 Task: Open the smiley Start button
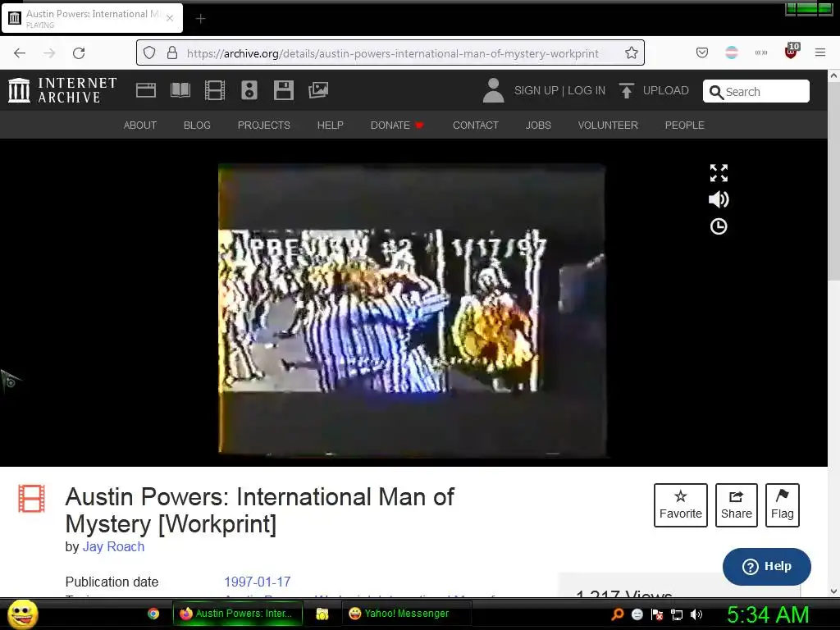coord(22,614)
